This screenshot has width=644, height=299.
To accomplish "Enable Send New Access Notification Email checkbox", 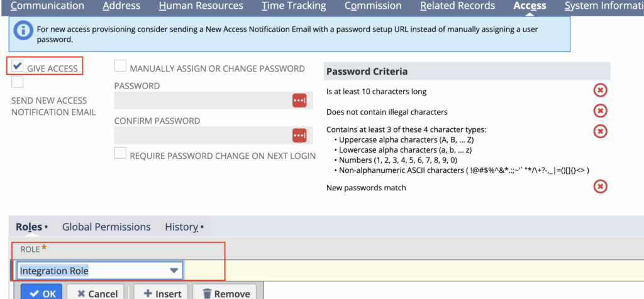I will point(18,82).
